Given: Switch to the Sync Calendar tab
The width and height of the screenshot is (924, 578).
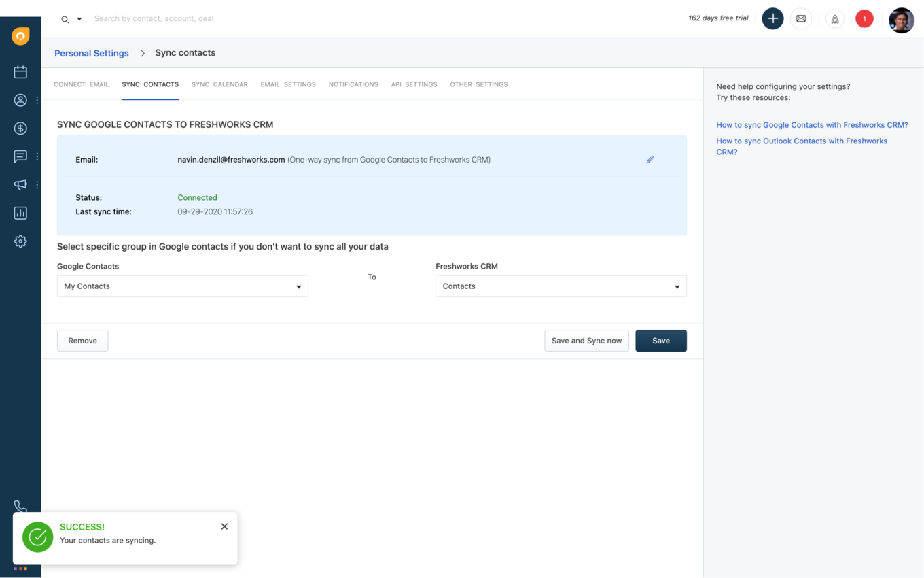Looking at the screenshot, I should pyautogui.click(x=219, y=84).
